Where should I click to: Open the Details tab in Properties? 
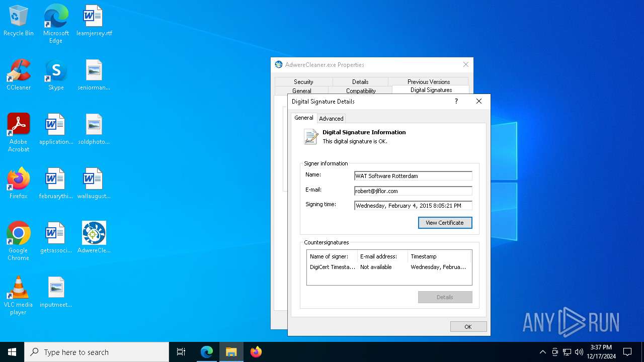coord(360,81)
